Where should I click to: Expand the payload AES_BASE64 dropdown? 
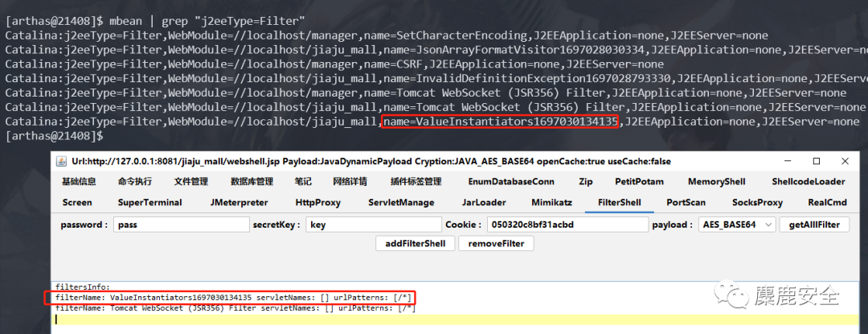[x=736, y=225]
